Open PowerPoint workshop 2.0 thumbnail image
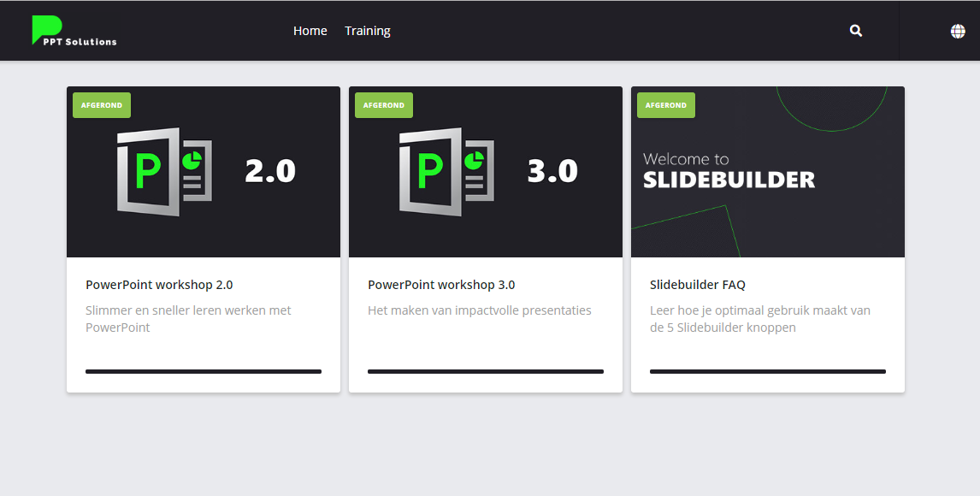 tap(204, 172)
